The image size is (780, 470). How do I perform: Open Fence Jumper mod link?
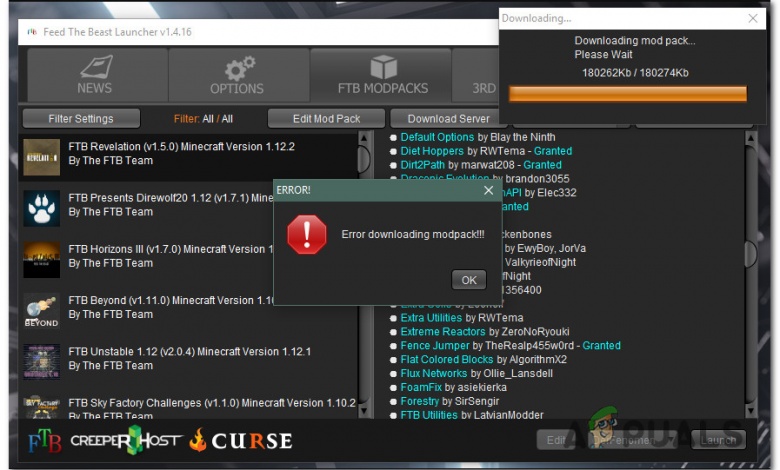point(435,346)
